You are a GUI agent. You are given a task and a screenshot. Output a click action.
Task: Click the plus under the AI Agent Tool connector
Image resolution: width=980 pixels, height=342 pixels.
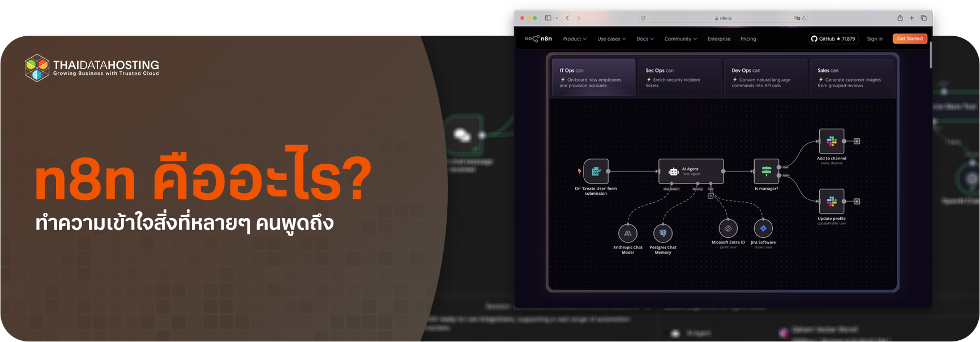[x=711, y=196]
